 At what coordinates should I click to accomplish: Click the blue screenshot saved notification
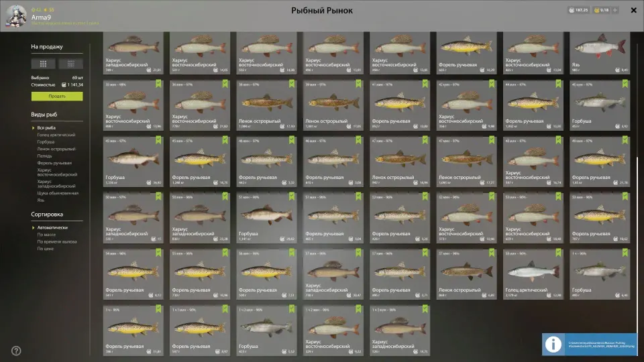(x=590, y=345)
